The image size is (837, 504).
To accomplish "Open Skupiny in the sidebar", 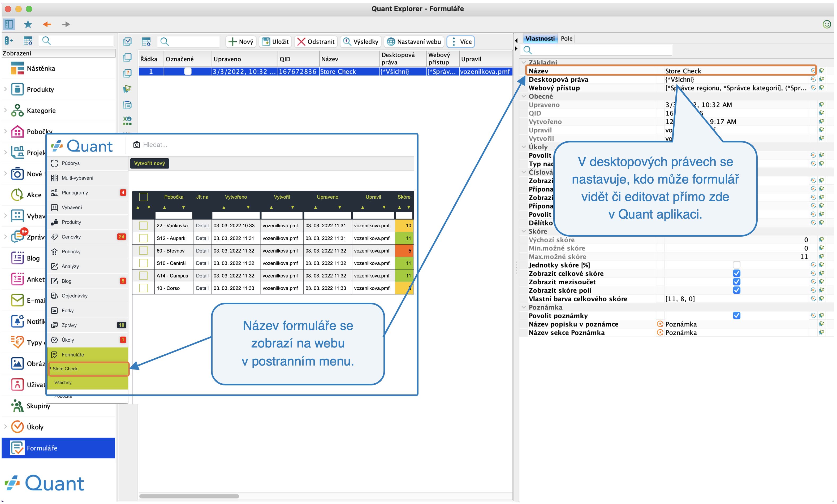I will pos(58,406).
